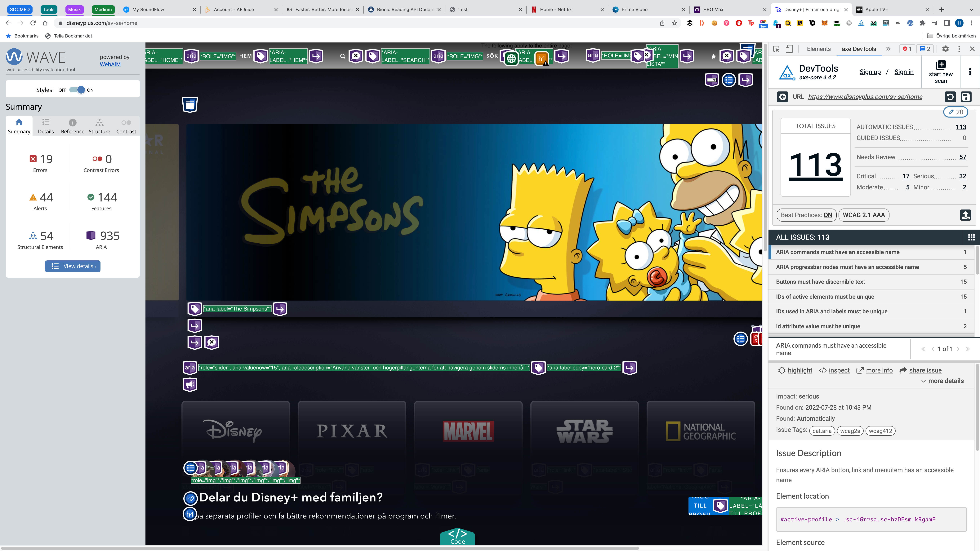980x551 pixels.
Task: Expand the more DevTools tabs chevron
Action: pos(888,49)
